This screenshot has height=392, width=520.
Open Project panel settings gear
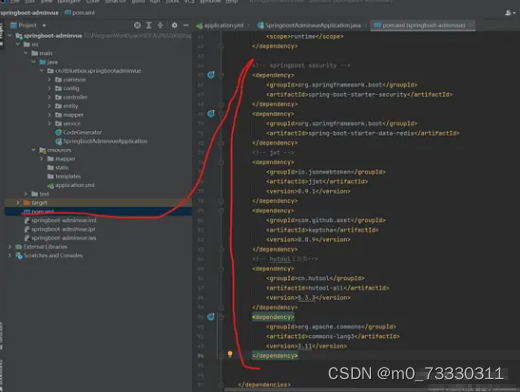[174, 25]
